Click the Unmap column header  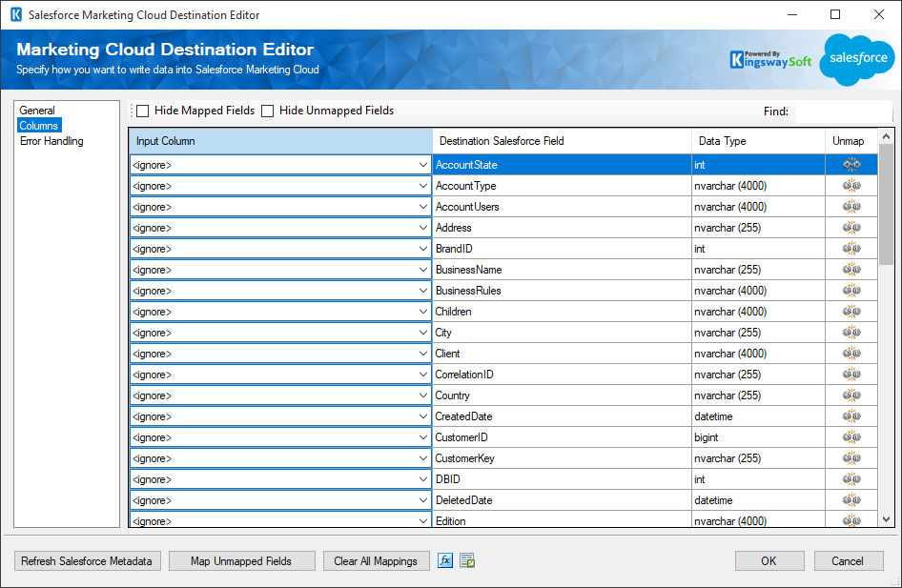point(851,141)
